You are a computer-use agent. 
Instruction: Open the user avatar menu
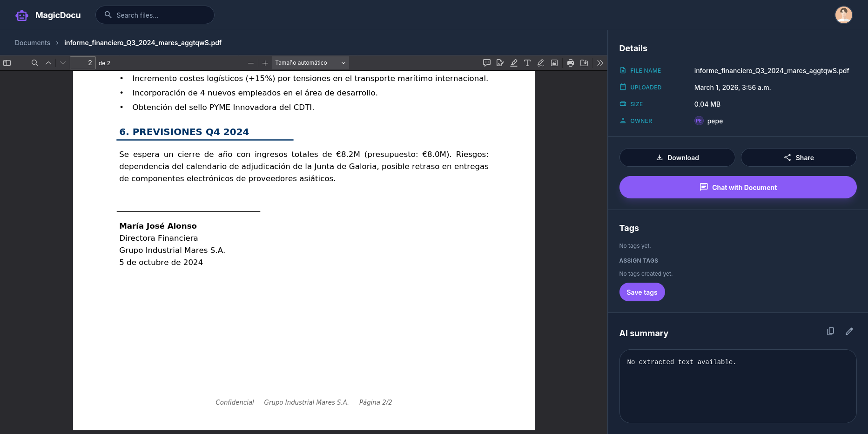843,15
